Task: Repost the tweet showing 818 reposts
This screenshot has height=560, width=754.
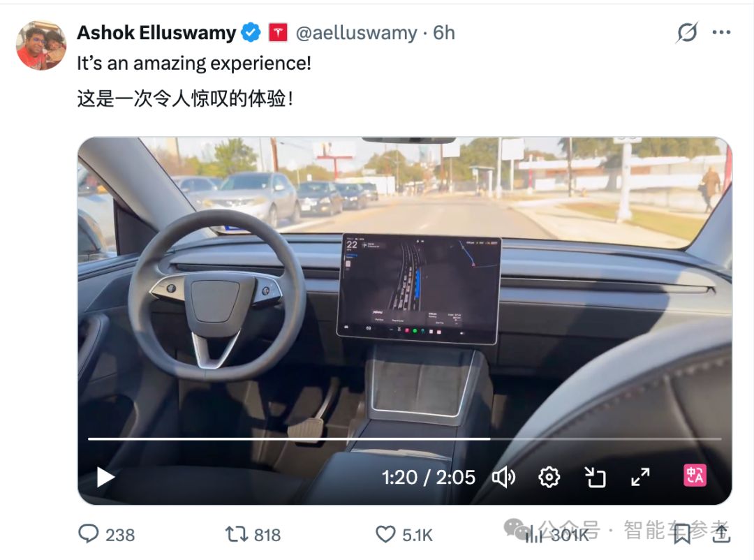Action: tap(253, 534)
